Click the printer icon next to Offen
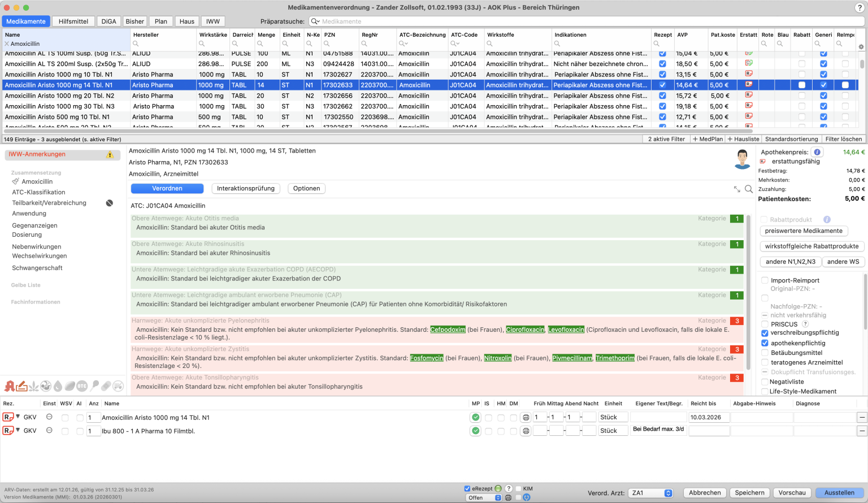The image size is (868, 503). pos(508,498)
